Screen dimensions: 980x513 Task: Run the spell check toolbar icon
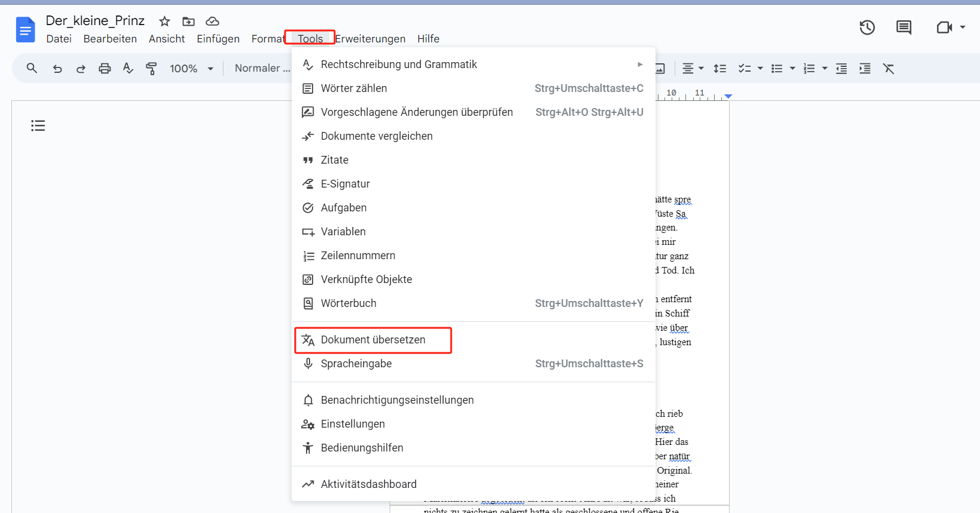point(128,69)
